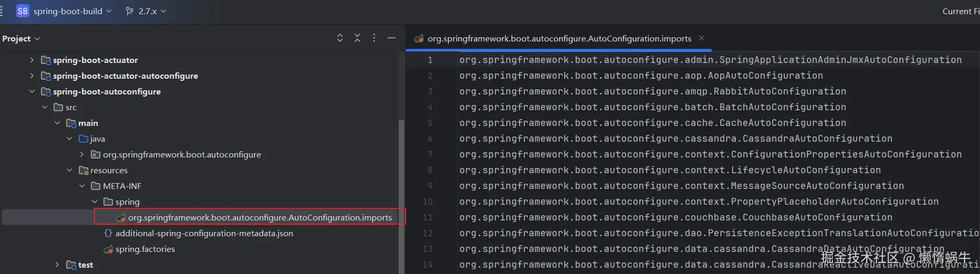Select spring-boot-autoconfigure module icon
980x274 pixels.
coord(46,91)
